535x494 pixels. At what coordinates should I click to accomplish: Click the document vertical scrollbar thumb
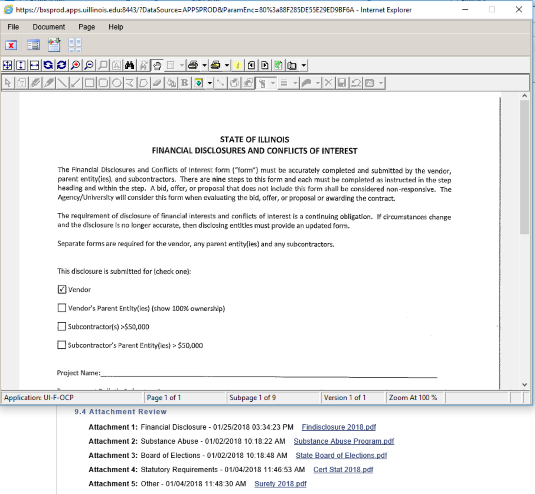(524, 167)
